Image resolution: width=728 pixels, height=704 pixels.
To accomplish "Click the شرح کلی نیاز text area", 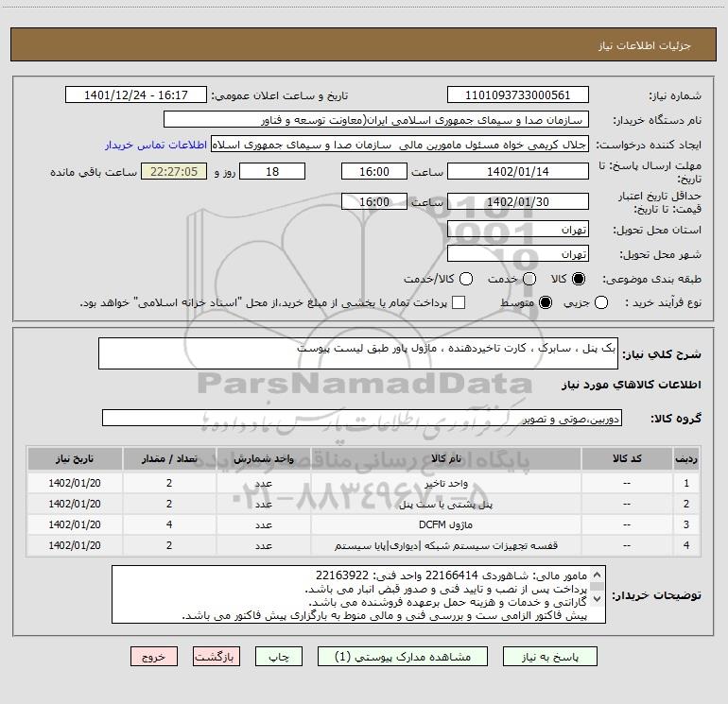I will [x=358, y=353].
